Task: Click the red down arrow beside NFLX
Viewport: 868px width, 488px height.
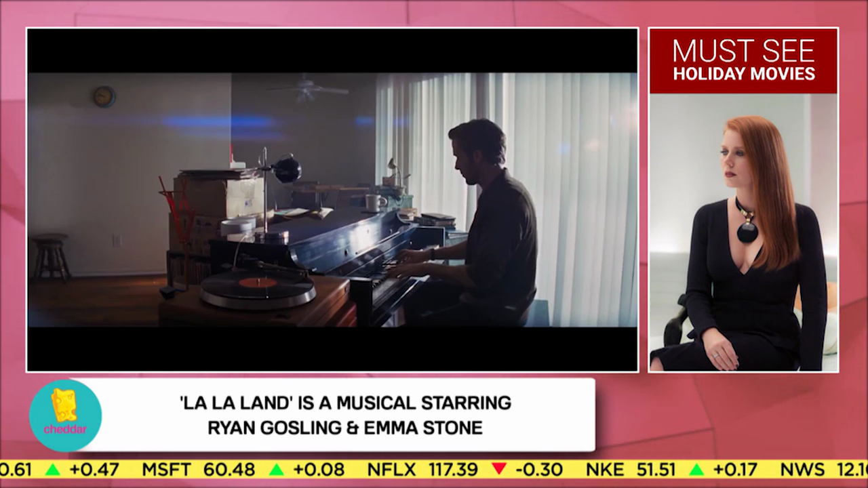Action: tap(499, 469)
